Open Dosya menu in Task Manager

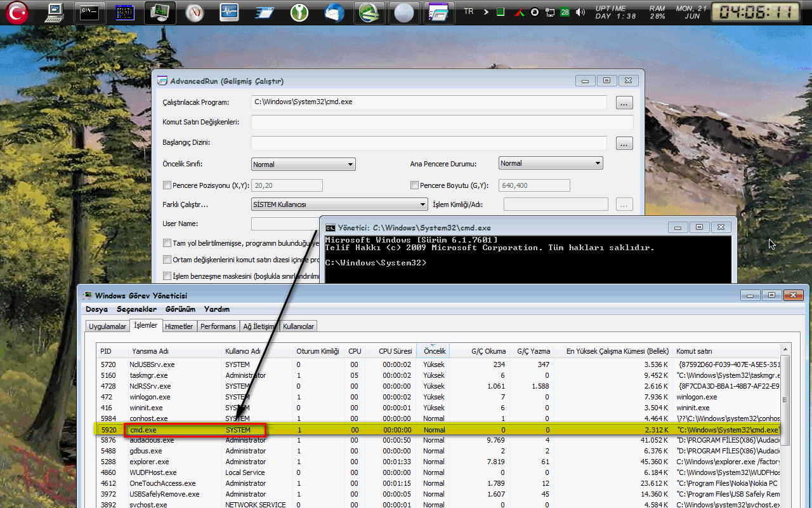[x=97, y=309]
